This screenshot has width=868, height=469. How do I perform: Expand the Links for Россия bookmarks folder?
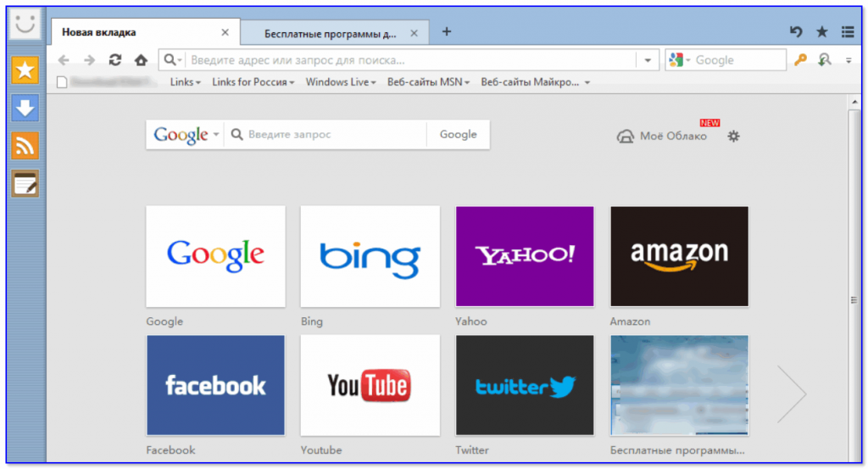(x=253, y=82)
